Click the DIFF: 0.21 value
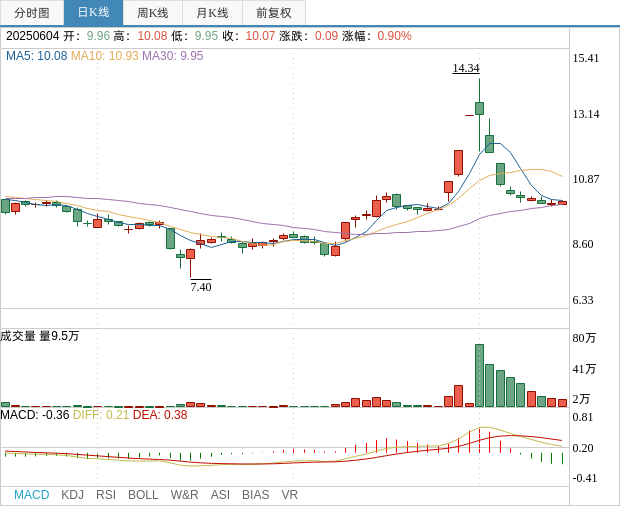The image size is (620, 506). coord(101,415)
